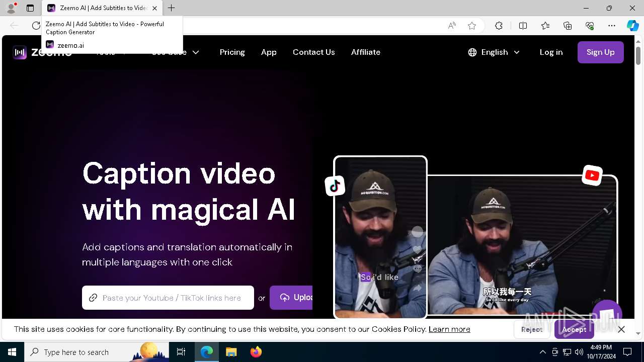
Task: Open the taskbar clock and date
Action: point(601,352)
